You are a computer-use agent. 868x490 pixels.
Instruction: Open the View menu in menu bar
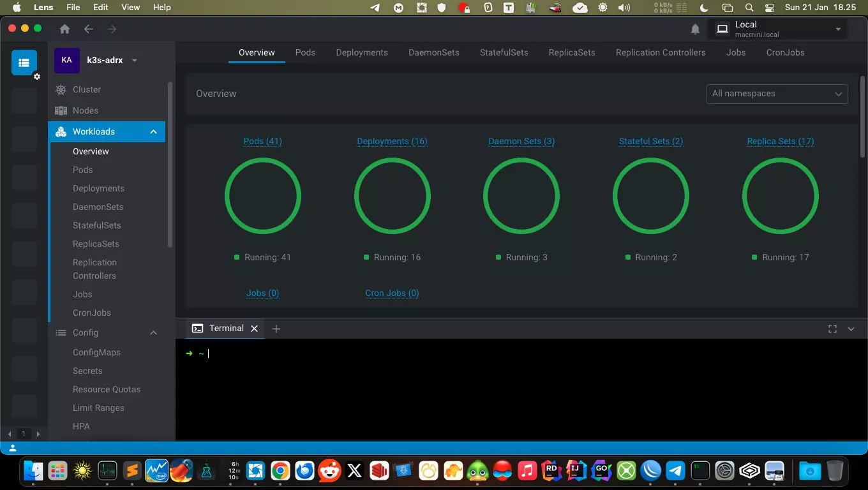tap(130, 8)
